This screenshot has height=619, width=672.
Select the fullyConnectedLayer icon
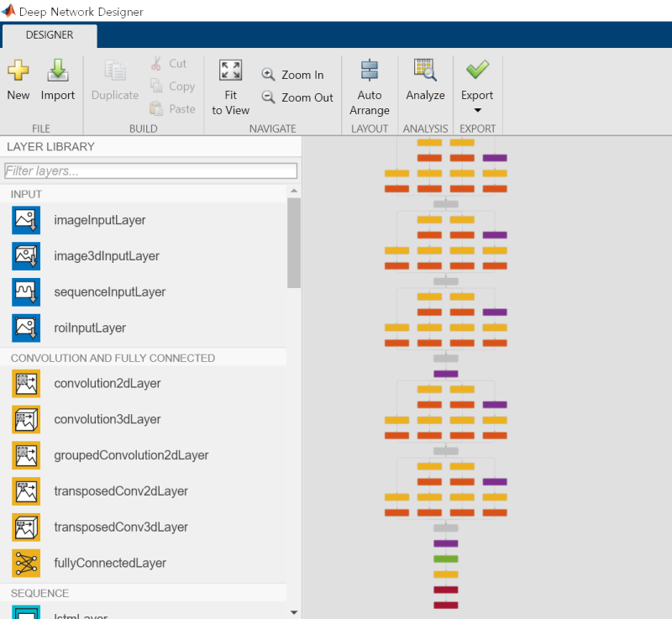(26, 564)
